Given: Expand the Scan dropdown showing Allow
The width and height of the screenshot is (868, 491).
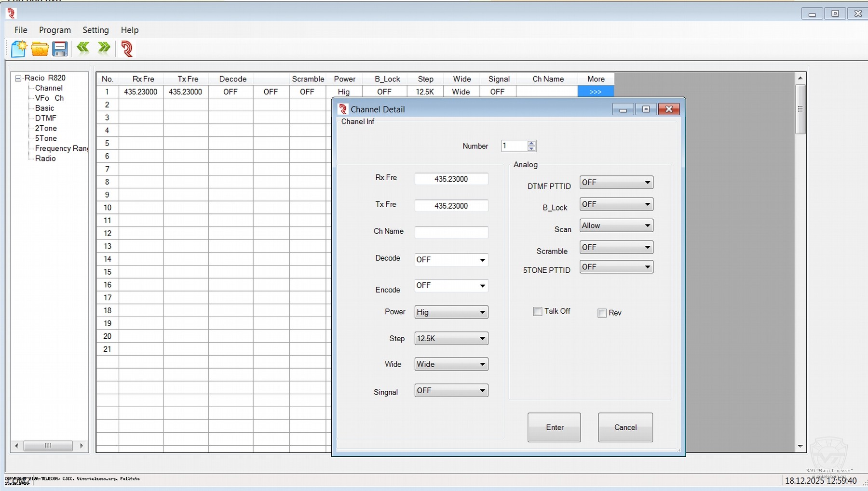Looking at the screenshot, I should 616,226.
